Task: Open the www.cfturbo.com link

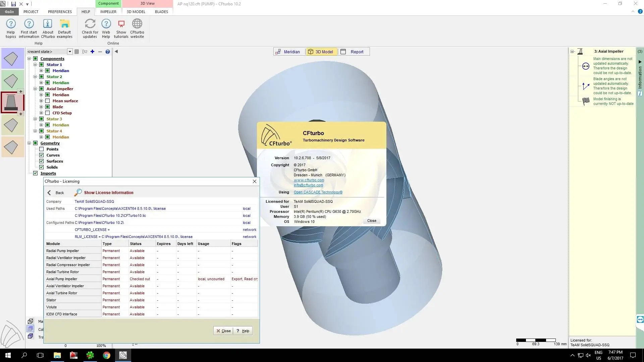Action: click(x=309, y=180)
